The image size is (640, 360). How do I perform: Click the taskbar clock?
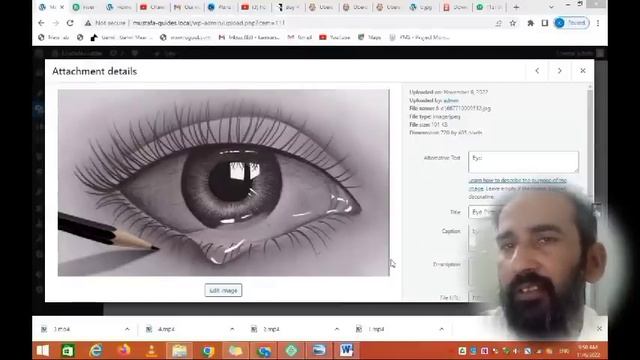point(587,350)
